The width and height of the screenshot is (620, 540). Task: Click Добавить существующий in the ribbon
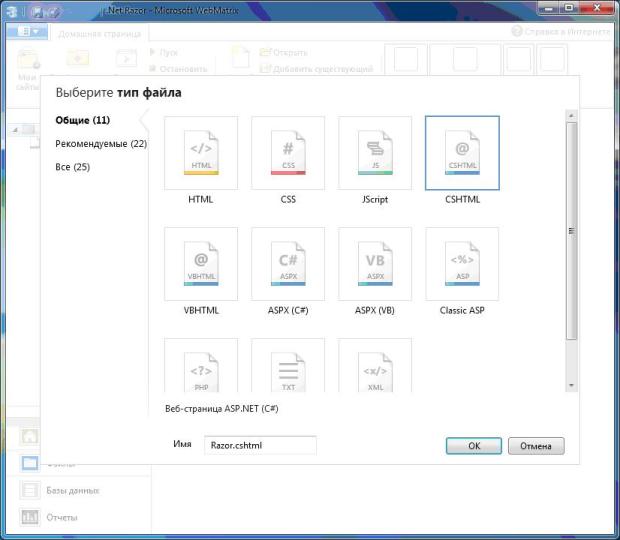[316, 69]
